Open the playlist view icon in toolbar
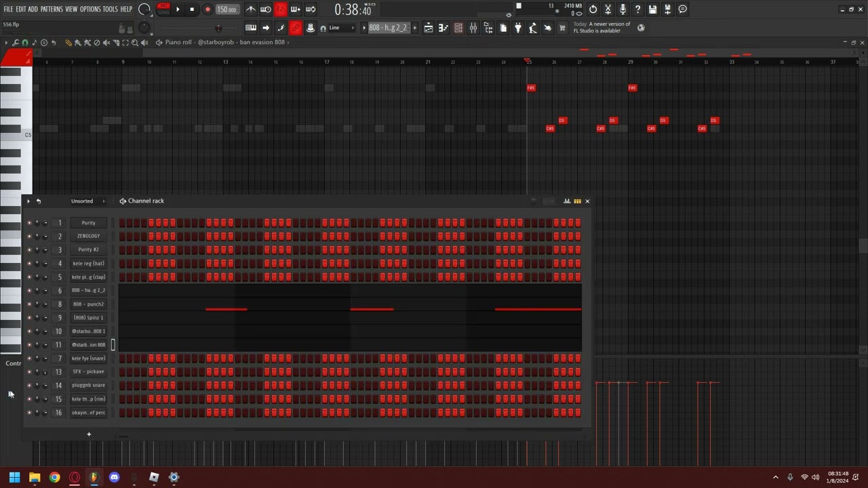The image size is (868, 488). (x=429, y=28)
